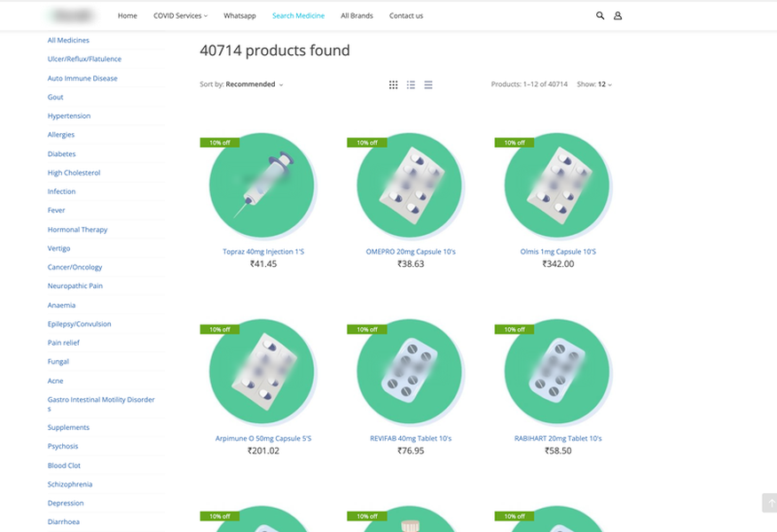Select the Diarrhoea category
This screenshot has width=777, height=532.
pyautogui.click(x=64, y=522)
